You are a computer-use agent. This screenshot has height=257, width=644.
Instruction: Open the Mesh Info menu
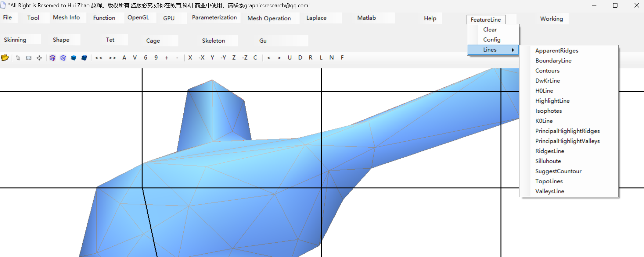point(67,17)
